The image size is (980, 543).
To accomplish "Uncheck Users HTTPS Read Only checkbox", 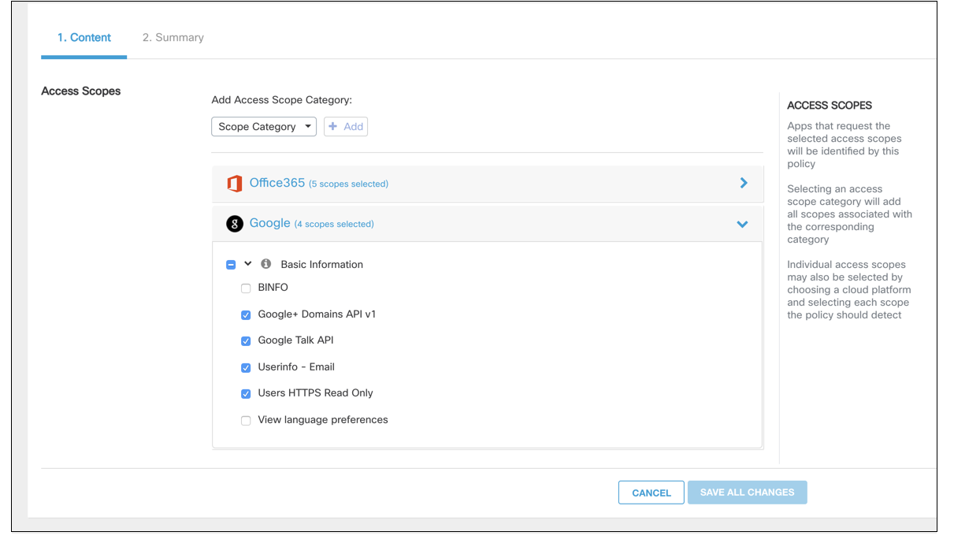I will point(246,393).
